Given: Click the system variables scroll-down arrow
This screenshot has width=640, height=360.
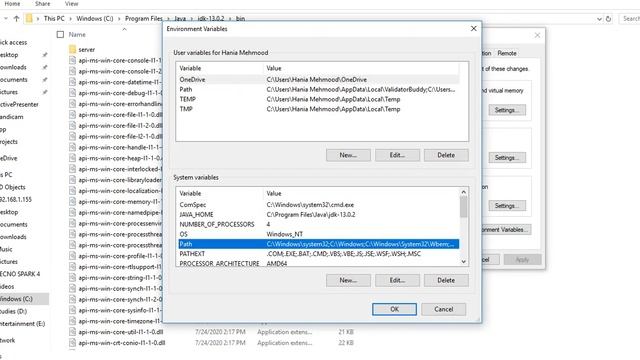Looking at the screenshot, I should point(464,262).
